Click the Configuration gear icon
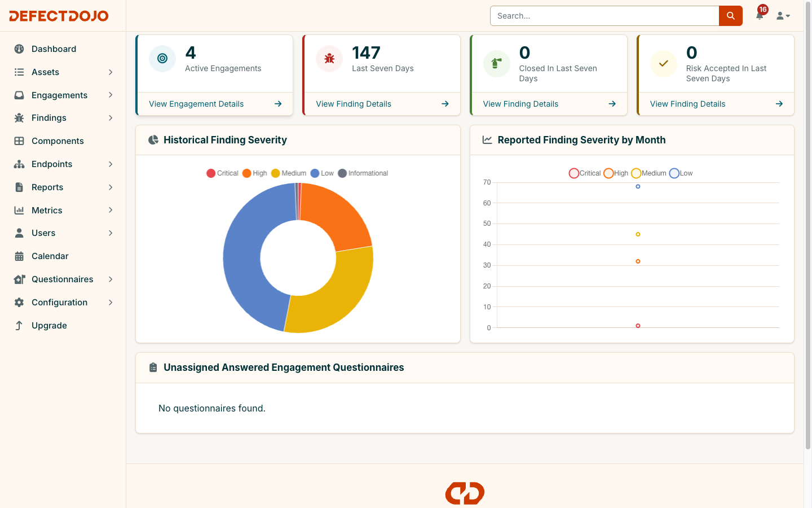This screenshot has width=812, height=508. point(19,303)
